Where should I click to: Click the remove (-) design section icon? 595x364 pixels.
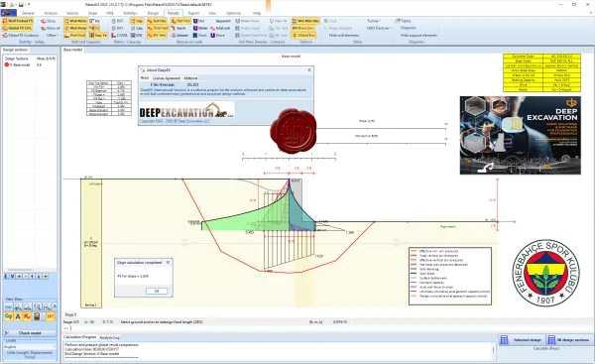click(x=26, y=277)
